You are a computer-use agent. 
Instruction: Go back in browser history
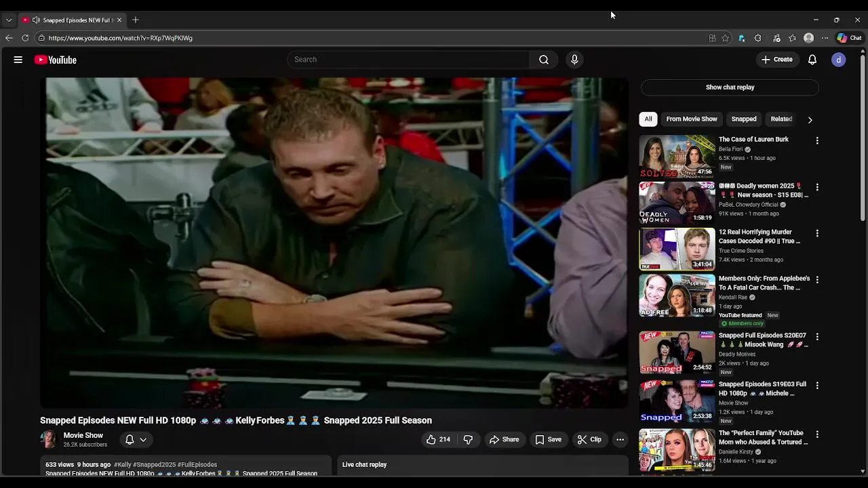(9, 38)
